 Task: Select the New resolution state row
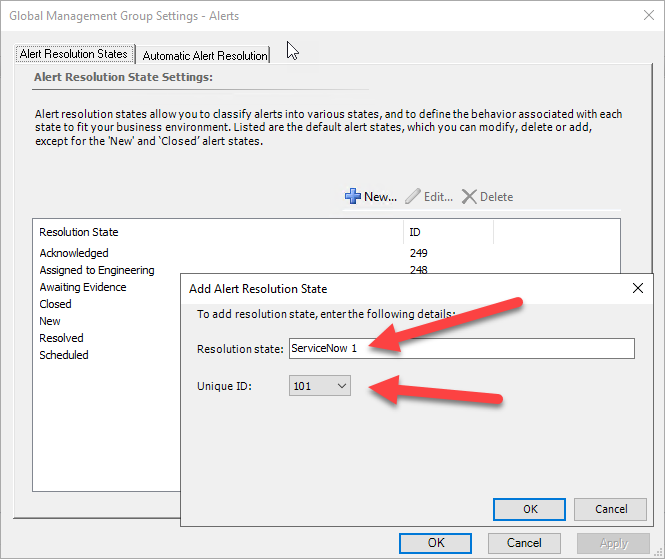[x=50, y=321]
